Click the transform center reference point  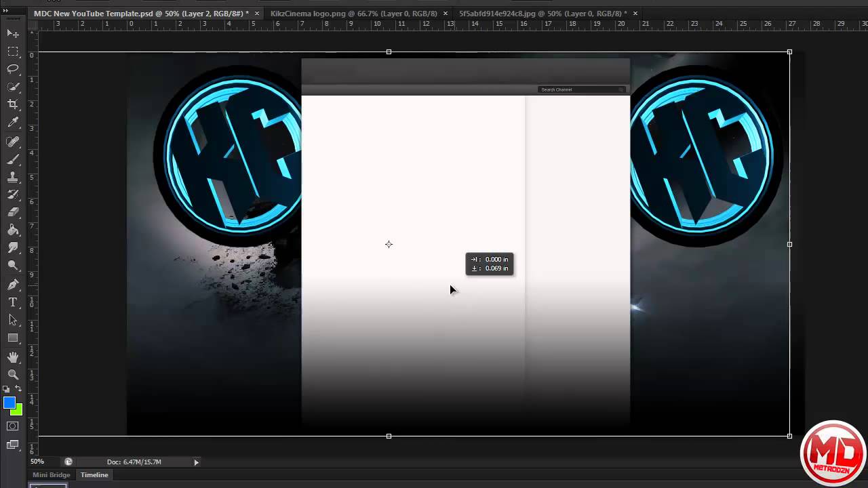pos(389,244)
